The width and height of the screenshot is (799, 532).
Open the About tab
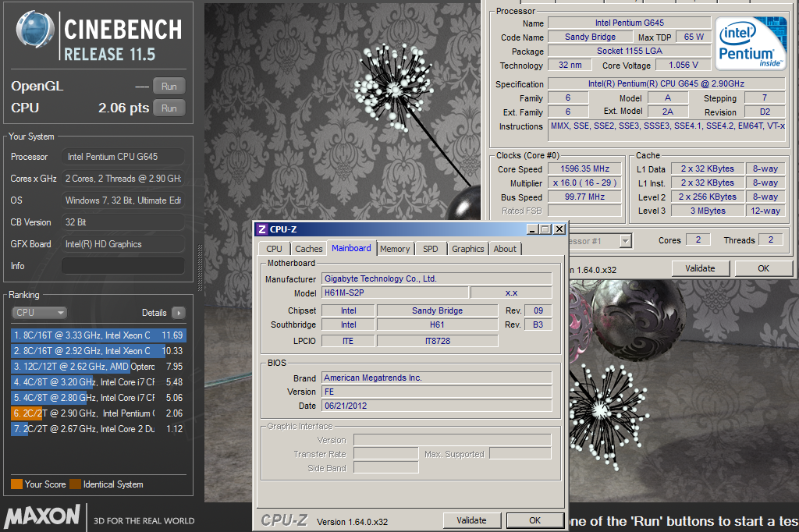tap(505, 249)
